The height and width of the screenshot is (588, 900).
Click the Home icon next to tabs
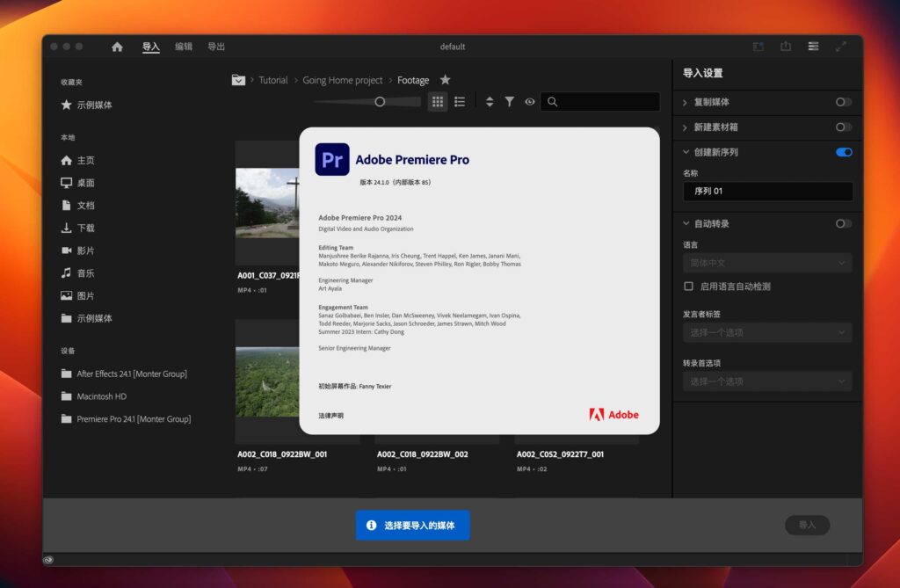point(117,46)
